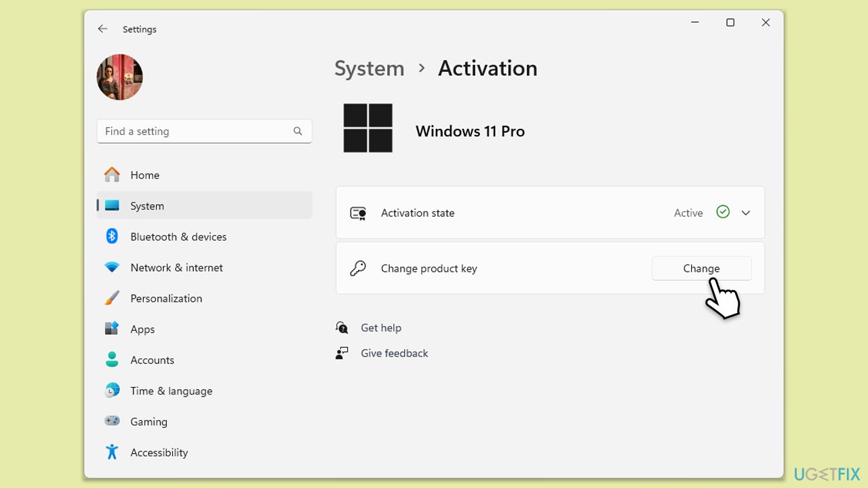868x488 pixels.
Task: Click the Give feedback person icon
Action: tap(342, 353)
